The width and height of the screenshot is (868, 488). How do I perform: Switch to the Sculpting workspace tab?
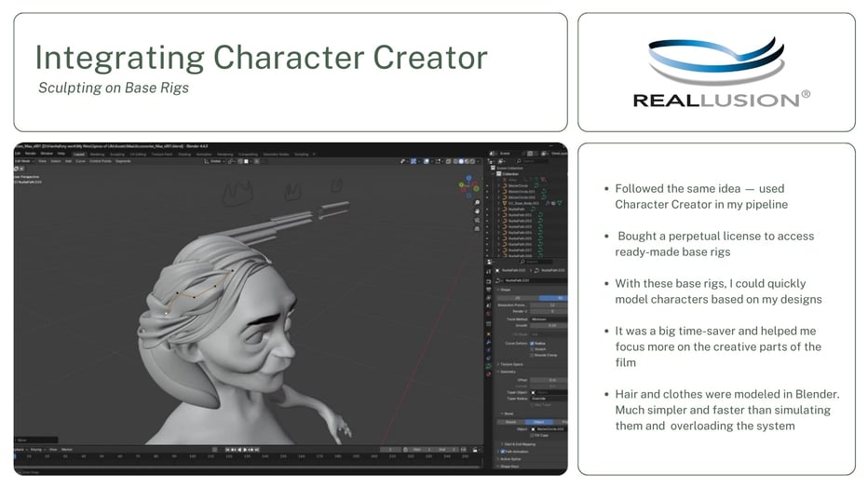coord(115,155)
